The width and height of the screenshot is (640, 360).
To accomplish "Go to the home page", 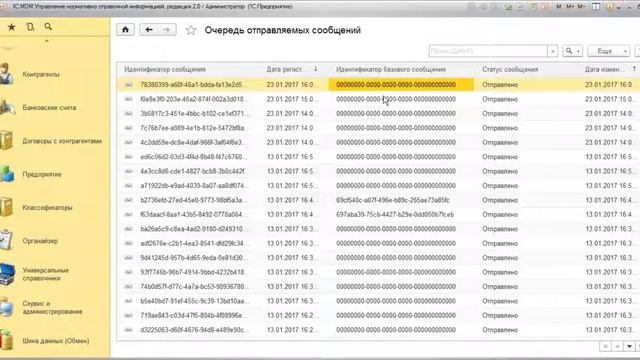I will click(125, 30).
